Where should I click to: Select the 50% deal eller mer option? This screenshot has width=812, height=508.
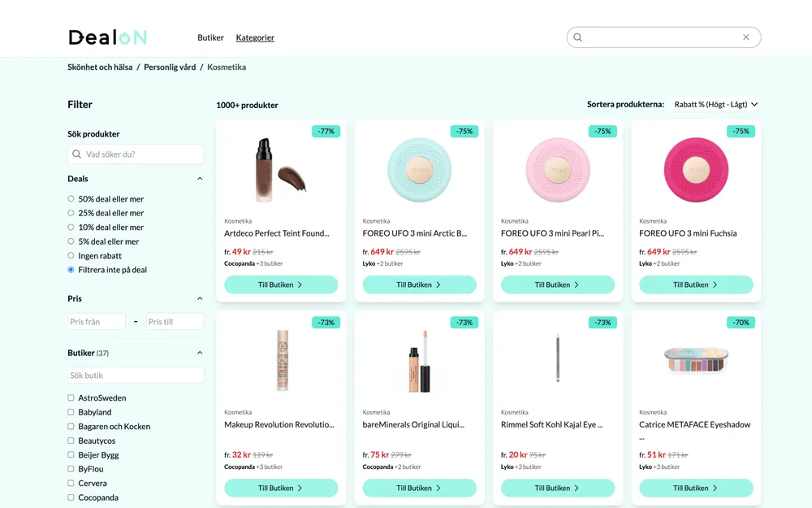(x=71, y=198)
